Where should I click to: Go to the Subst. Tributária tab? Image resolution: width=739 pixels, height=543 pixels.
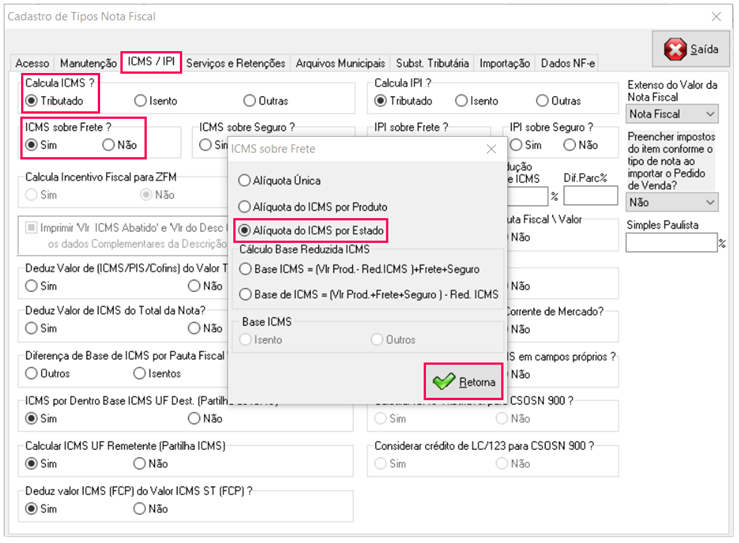click(434, 63)
